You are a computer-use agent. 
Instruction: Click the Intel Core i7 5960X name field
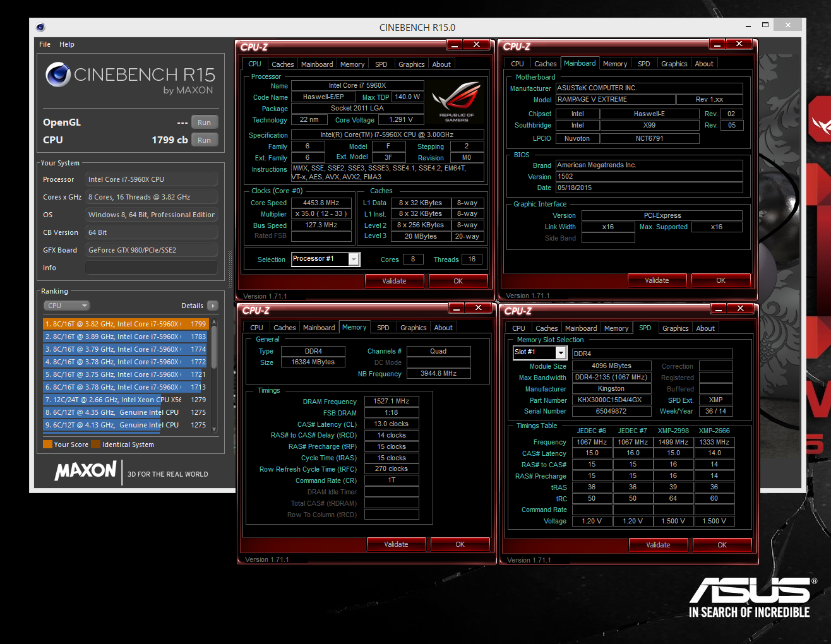pyautogui.click(x=357, y=85)
